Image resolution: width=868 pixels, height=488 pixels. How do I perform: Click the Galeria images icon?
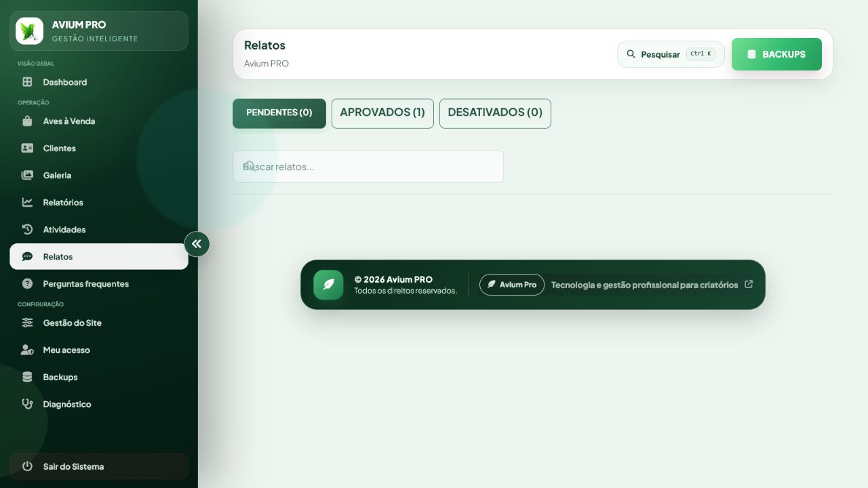point(27,175)
